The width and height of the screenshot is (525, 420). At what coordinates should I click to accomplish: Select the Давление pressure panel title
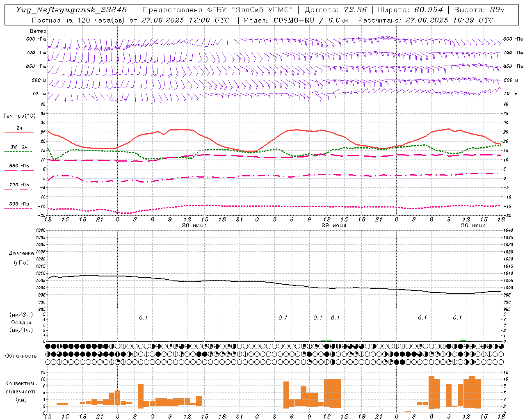click(21, 253)
